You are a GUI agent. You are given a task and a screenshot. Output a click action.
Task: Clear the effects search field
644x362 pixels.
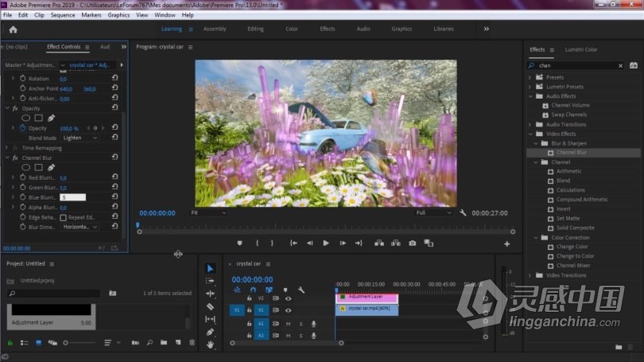(620, 66)
